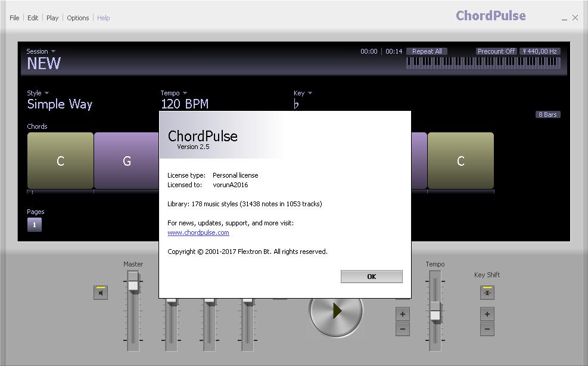Viewport: 588px width, 366px height.
Task: Select the last C chord block
Action: pyautogui.click(x=461, y=161)
